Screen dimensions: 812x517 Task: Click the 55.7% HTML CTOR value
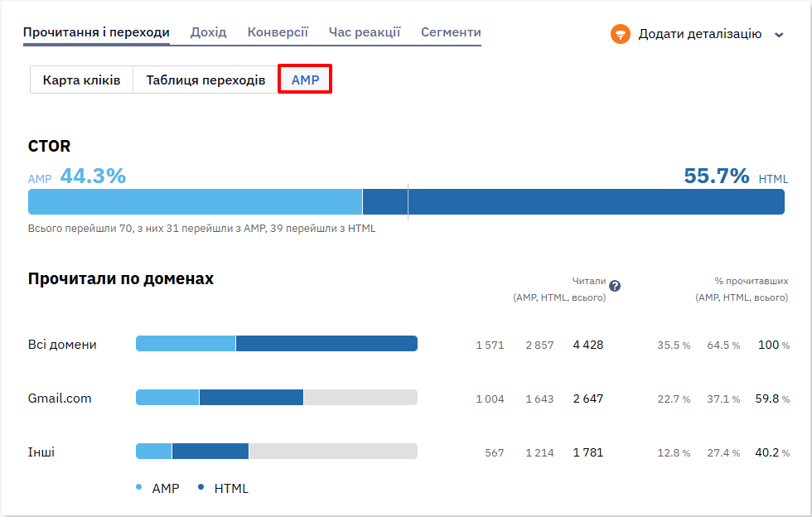[x=717, y=176]
